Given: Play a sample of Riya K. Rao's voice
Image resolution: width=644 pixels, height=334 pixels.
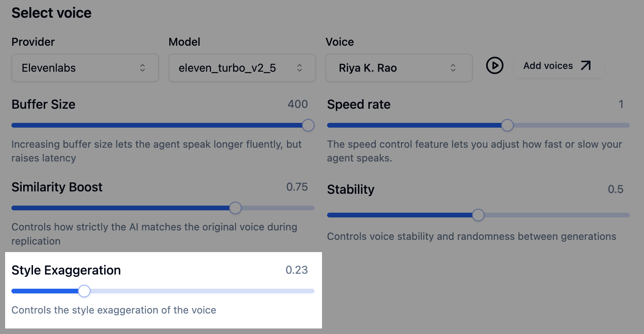Looking at the screenshot, I should click(495, 66).
